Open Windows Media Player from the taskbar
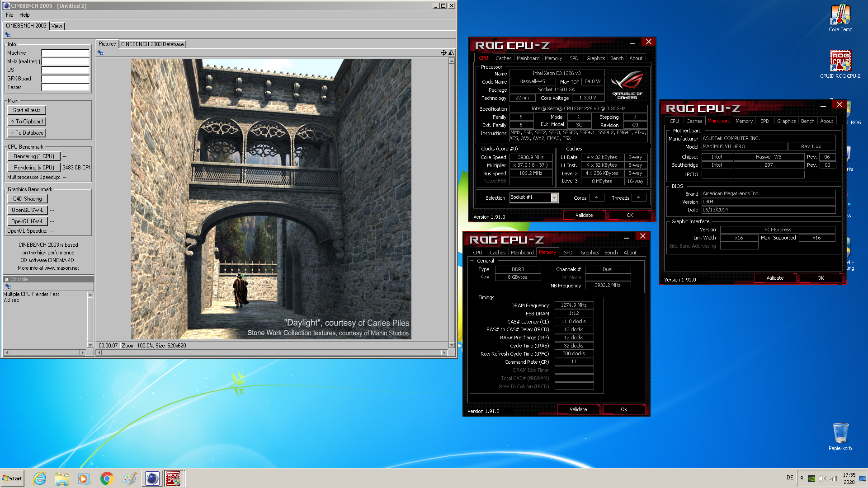The height and width of the screenshot is (488, 868). 84,479
